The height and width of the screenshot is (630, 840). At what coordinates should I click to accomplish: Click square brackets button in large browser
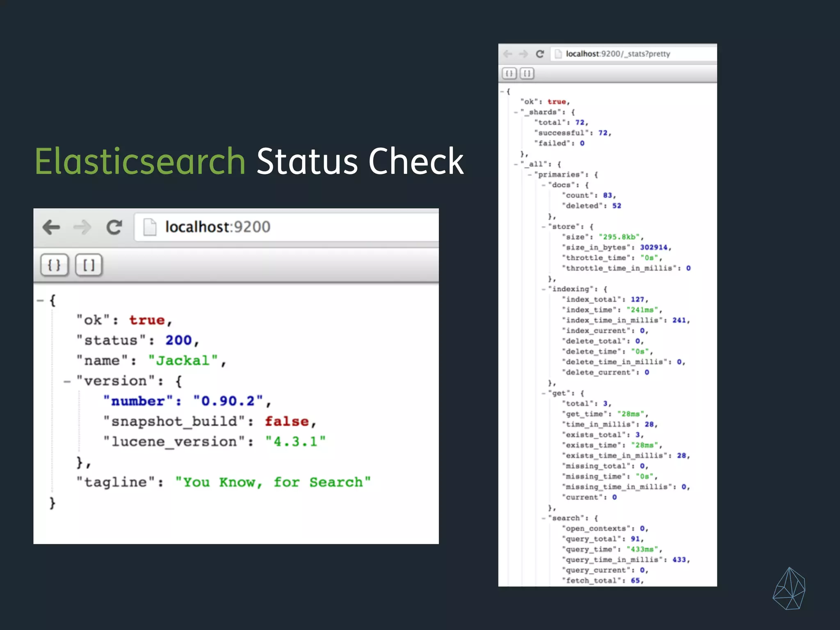(x=89, y=265)
